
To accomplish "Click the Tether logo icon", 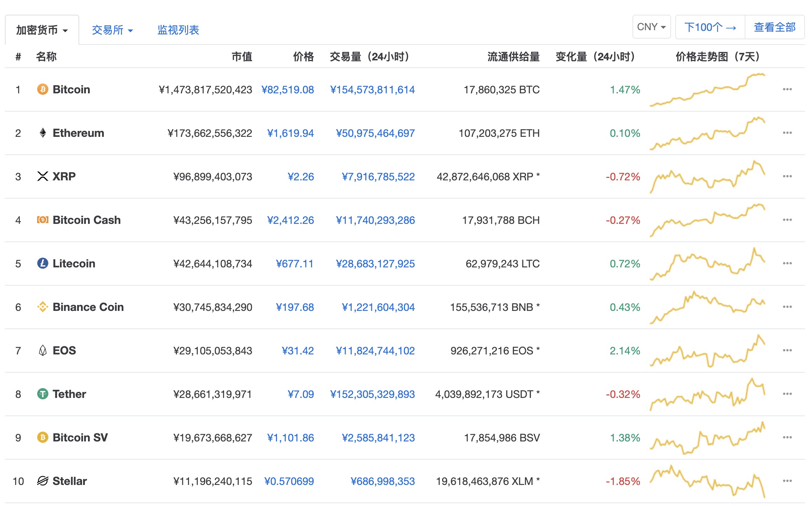I will click(42, 394).
